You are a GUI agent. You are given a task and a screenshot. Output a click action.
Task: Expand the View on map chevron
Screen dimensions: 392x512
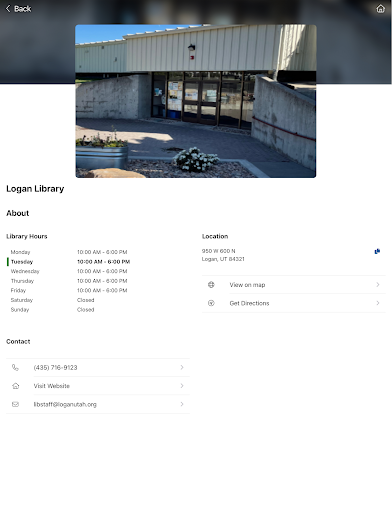[378, 285]
